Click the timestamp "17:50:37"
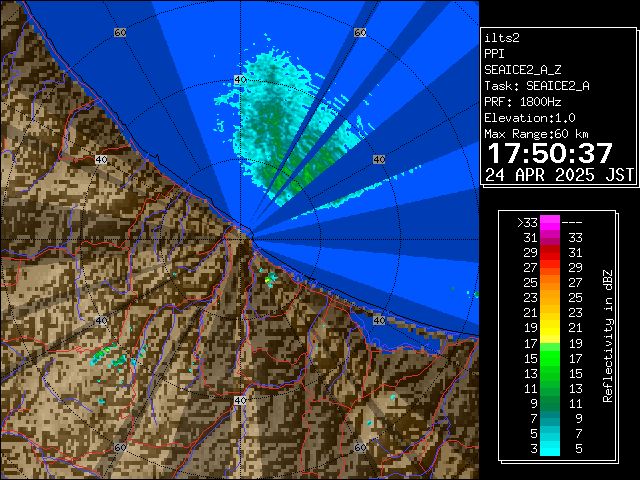 tap(550, 153)
